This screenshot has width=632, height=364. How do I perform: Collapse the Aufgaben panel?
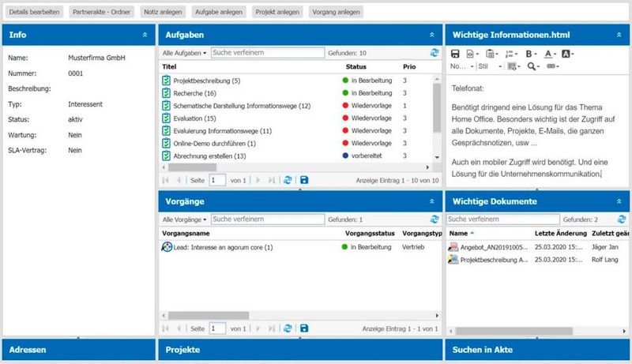431,35
